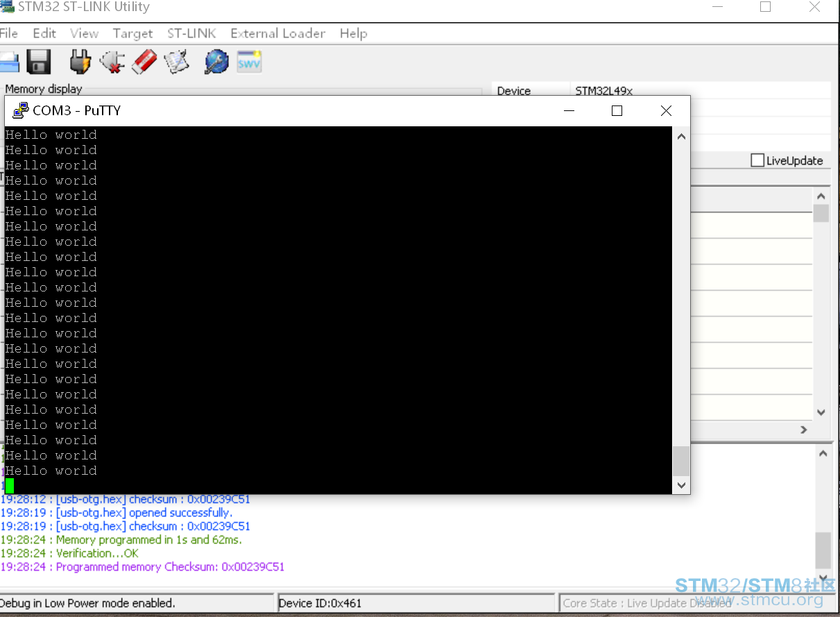Click memory grid scrollbar up arrow
Image resolution: width=840 pixels, height=617 pixels.
click(x=821, y=197)
